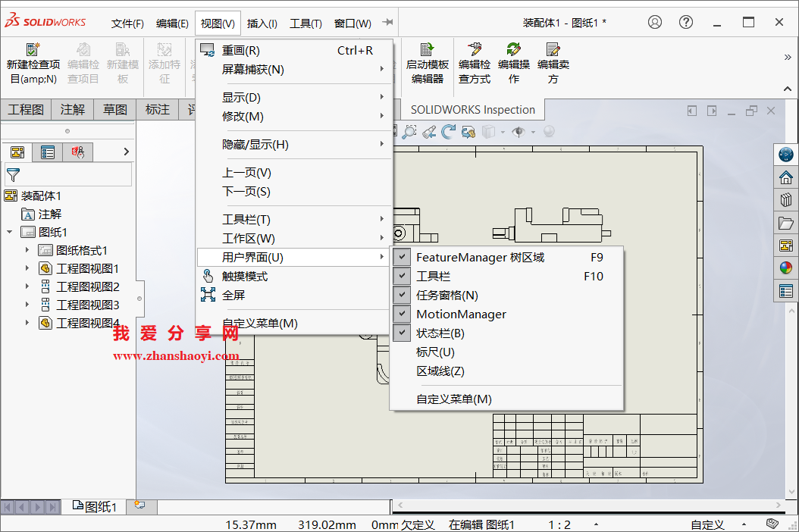Select the FeatureManager design tree tab icon
Image resolution: width=799 pixels, height=532 pixels.
17,152
